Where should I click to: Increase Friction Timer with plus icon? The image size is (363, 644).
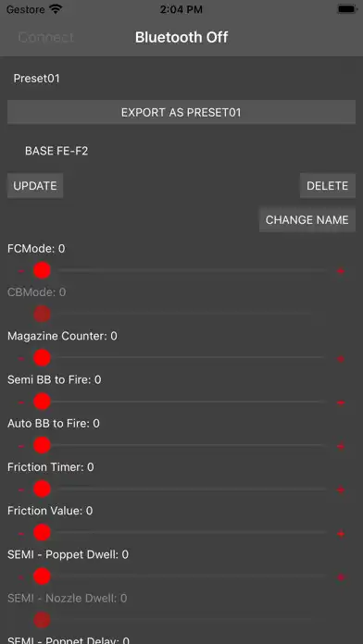point(341,489)
